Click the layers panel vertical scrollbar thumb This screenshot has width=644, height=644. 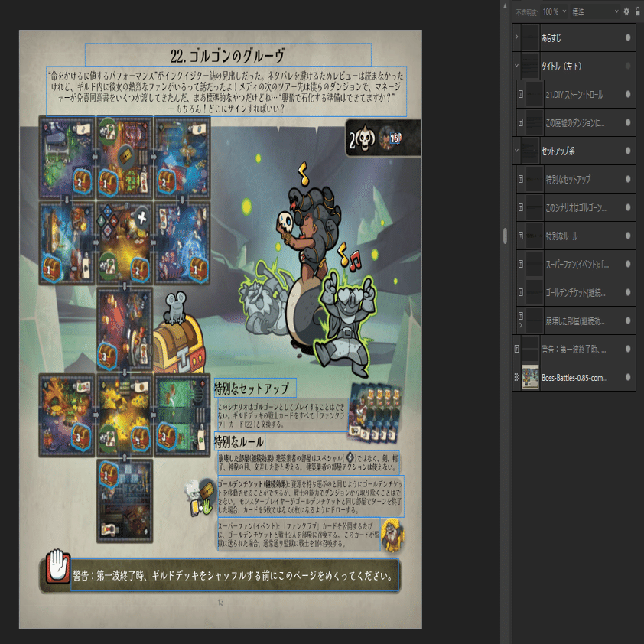click(x=505, y=236)
